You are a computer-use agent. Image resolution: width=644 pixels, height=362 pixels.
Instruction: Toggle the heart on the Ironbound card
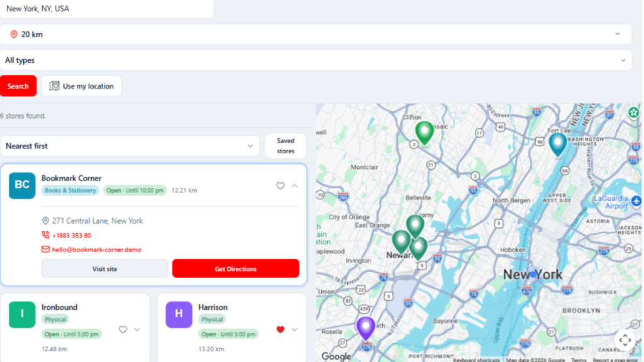(123, 329)
